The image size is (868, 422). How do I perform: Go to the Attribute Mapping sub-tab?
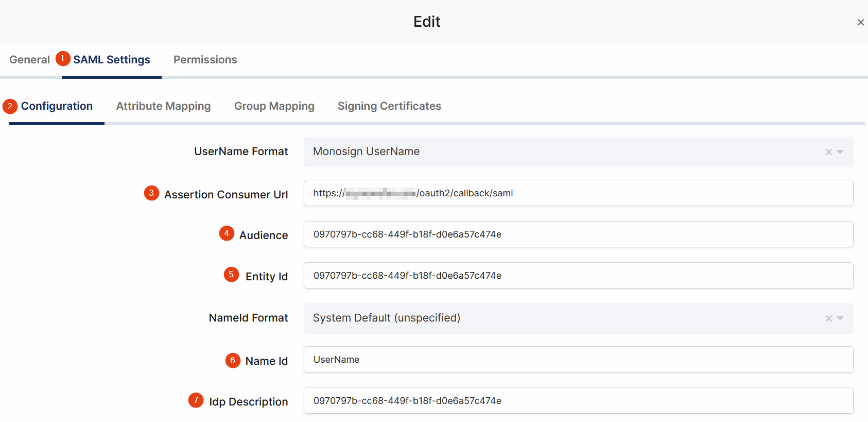(163, 106)
